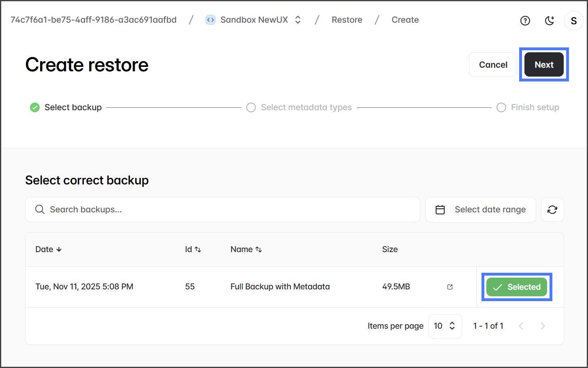Go to previous page arrow
The height and width of the screenshot is (368, 588).
pyautogui.click(x=521, y=326)
